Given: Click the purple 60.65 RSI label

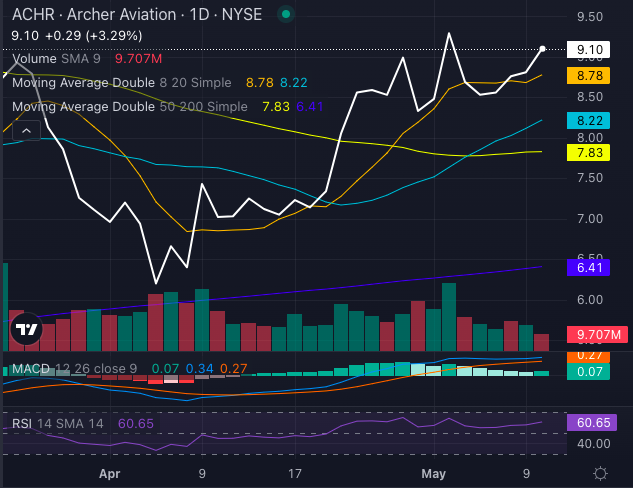Looking at the screenshot, I should point(592,423).
